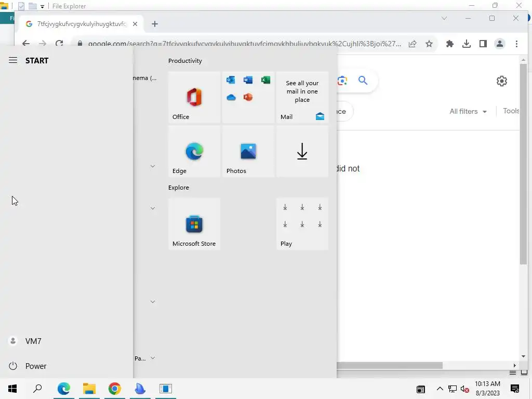
Task: Open the Mail tile
Action: [x=302, y=97]
